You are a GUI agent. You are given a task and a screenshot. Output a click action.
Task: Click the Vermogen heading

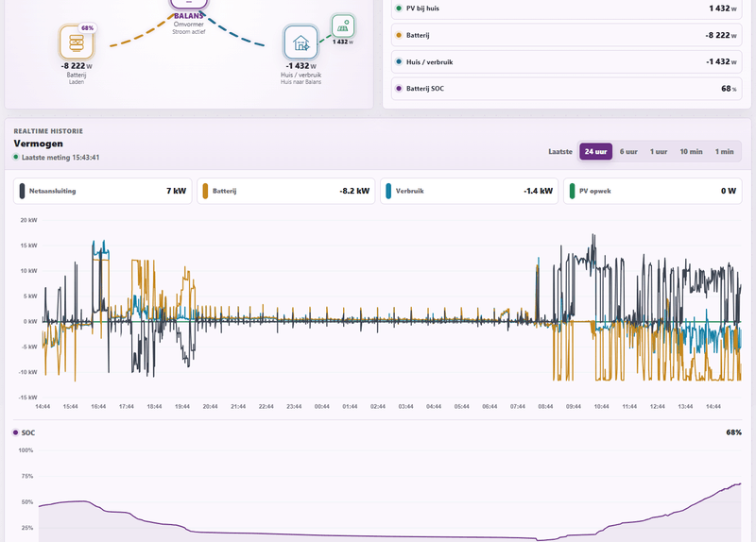click(x=38, y=144)
